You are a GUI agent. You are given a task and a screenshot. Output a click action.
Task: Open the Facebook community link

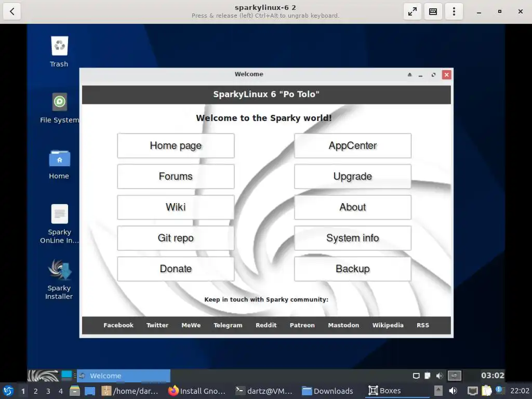[118, 325]
